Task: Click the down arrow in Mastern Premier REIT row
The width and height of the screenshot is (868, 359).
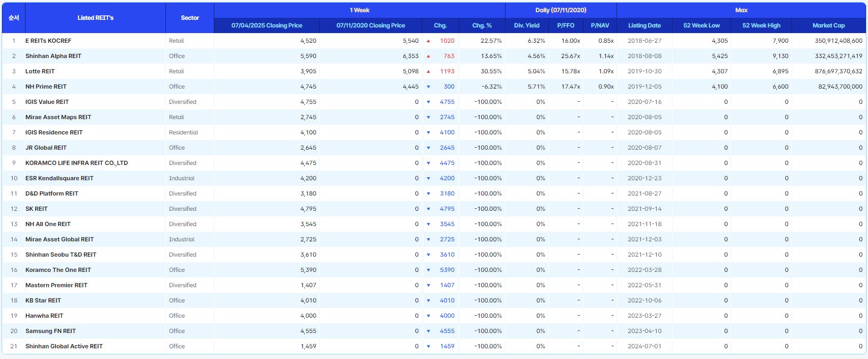Action: (x=429, y=285)
